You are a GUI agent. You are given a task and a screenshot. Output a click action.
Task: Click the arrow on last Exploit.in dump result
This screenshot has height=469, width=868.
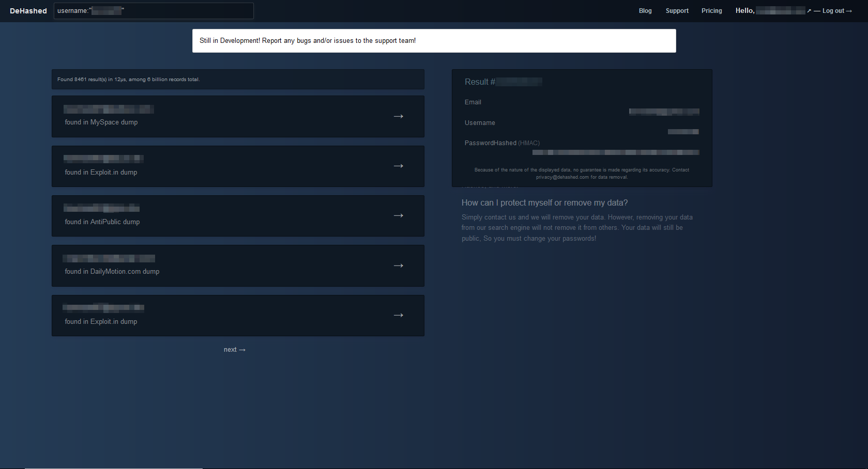pos(398,315)
